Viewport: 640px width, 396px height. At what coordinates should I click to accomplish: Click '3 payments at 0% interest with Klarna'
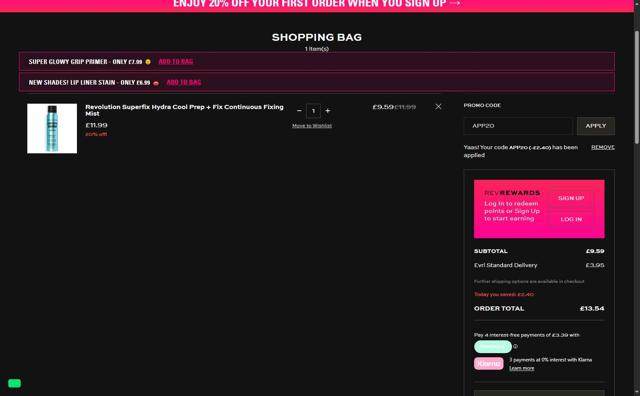click(x=550, y=360)
